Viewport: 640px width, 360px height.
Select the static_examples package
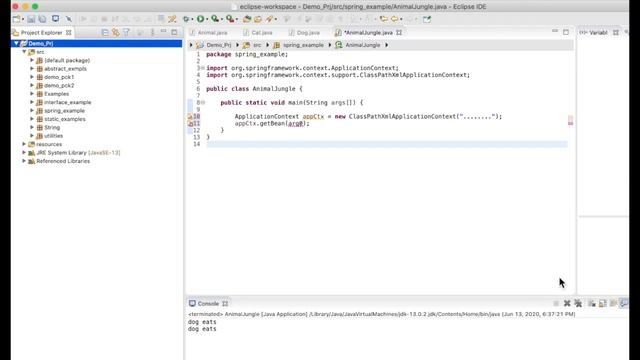click(65, 119)
